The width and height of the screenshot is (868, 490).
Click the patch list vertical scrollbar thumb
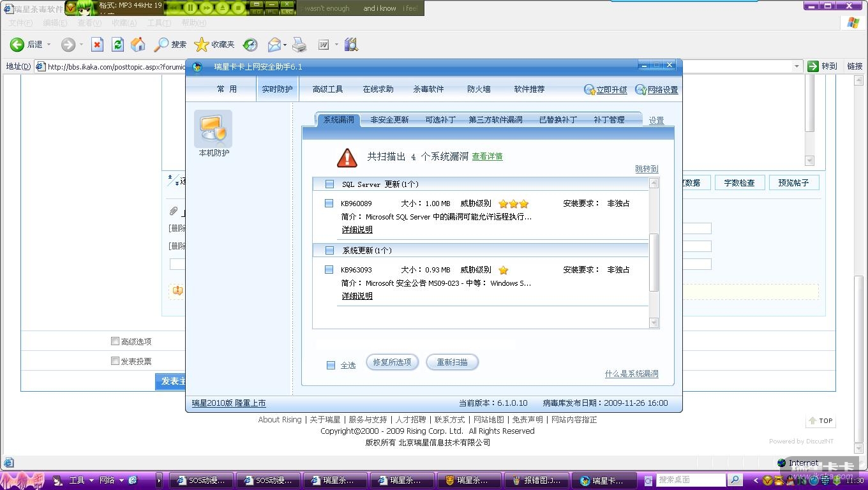(654, 262)
